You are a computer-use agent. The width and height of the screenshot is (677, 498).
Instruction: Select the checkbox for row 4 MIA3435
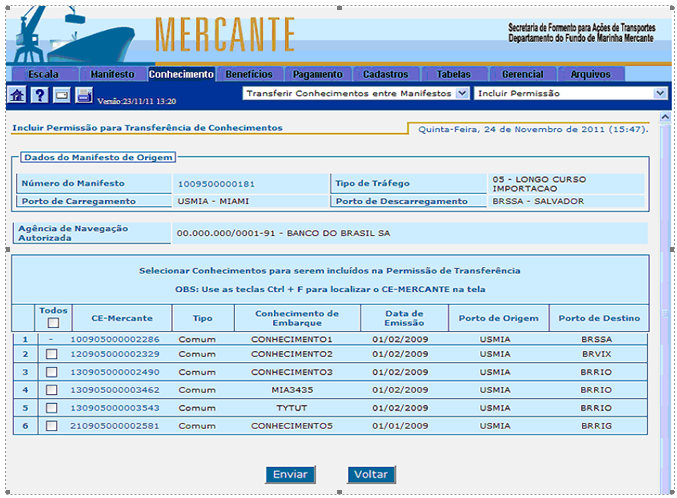[x=52, y=390]
